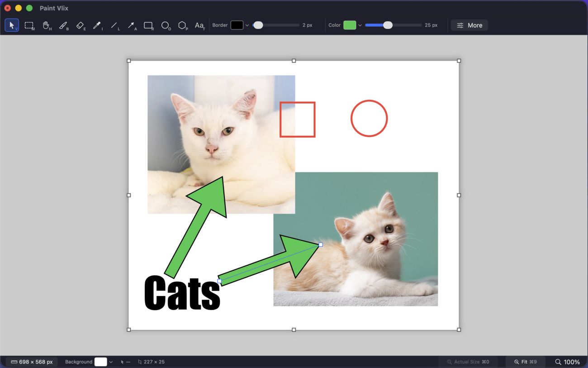588x368 pixels.
Task: Select the Text tool
Action: coord(199,25)
